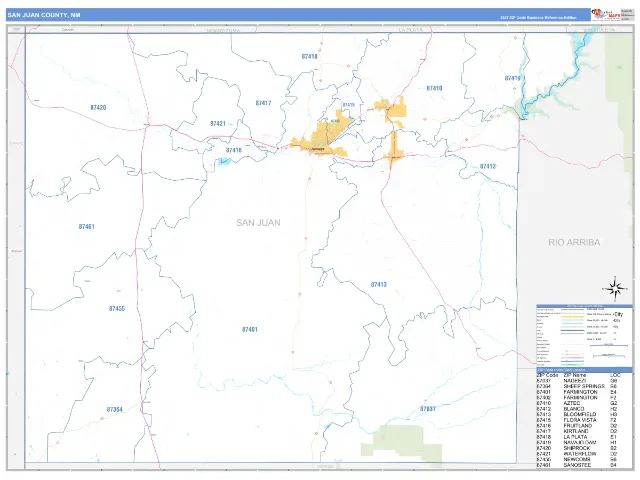Image resolution: width=640 pixels, height=480 pixels.
Task: Click NAGEEZI row in ZIP index
Action: [x=577, y=381]
